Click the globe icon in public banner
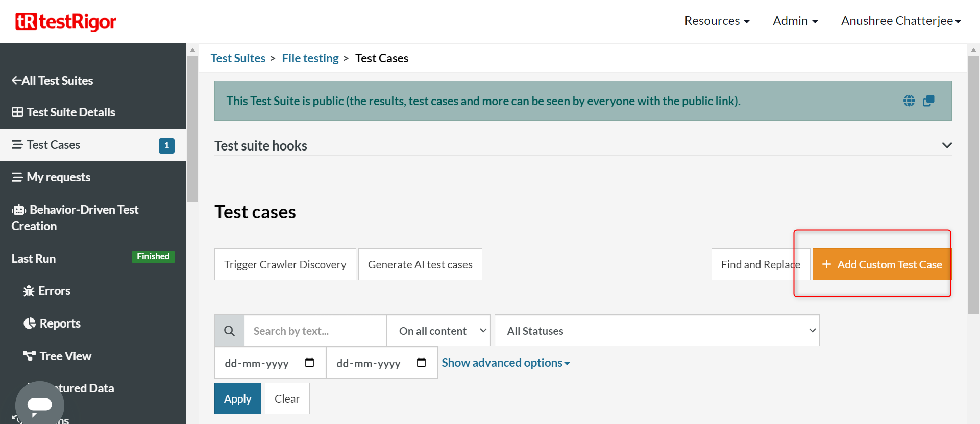The width and height of the screenshot is (980, 424). 909,101
